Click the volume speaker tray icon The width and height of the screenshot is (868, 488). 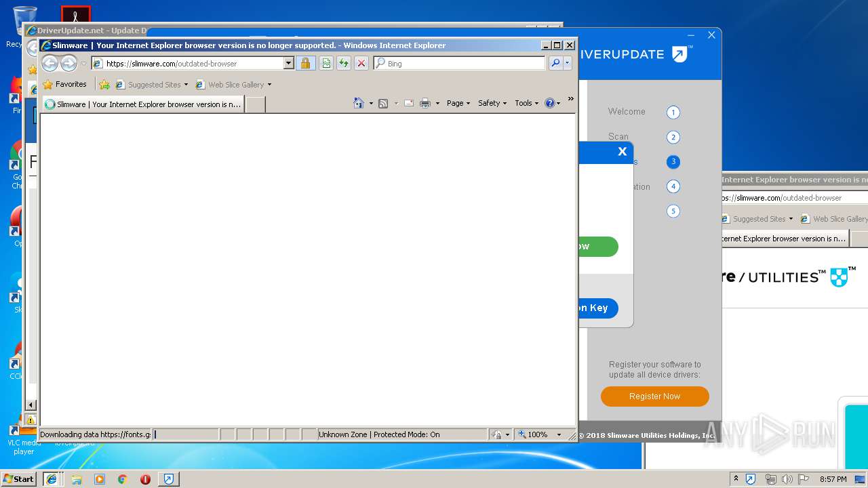(x=787, y=479)
